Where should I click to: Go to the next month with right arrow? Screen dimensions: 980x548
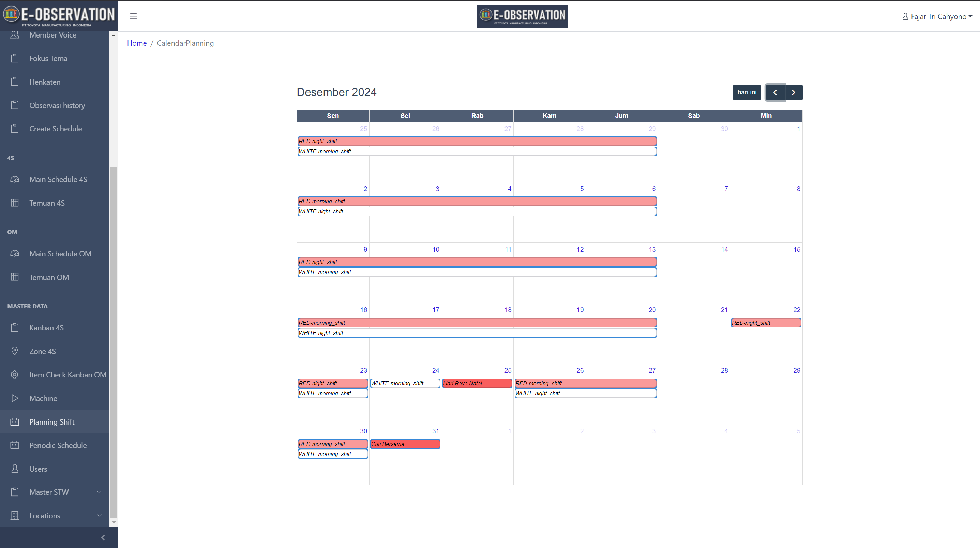794,92
